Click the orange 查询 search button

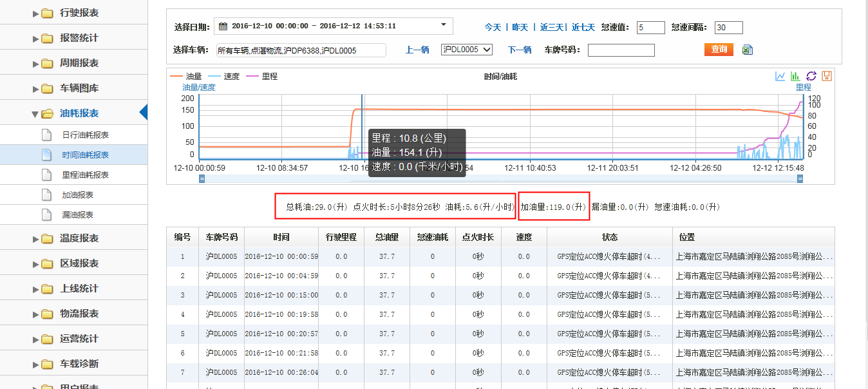tap(717, 49)
